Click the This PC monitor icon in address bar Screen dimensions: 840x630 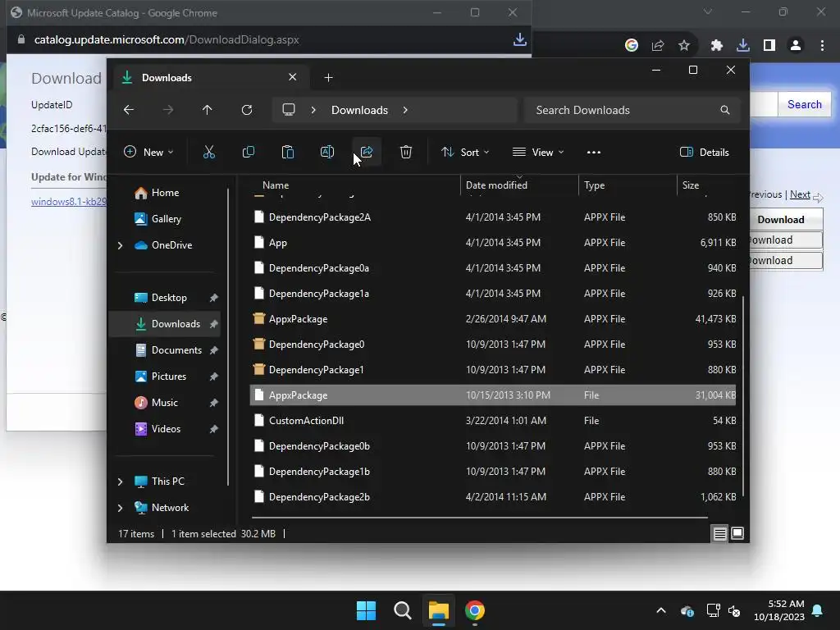click(x=289, y=110)
